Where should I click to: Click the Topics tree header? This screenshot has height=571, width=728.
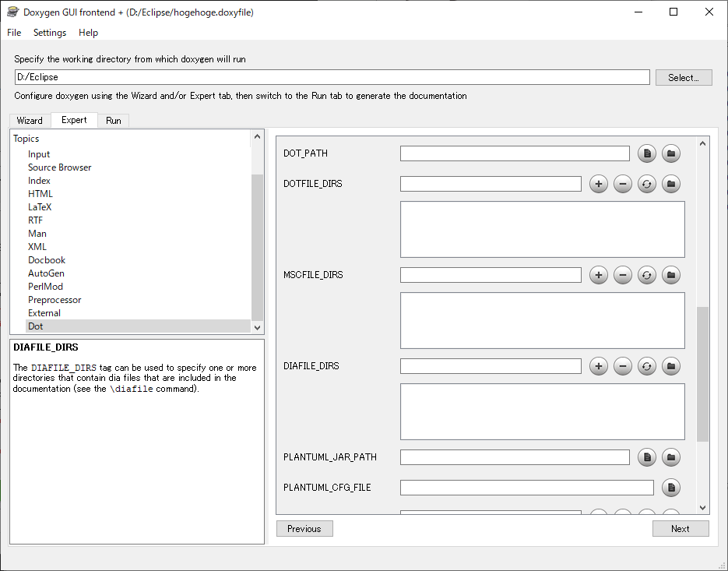pyautogui.click(x=26, y=139)
